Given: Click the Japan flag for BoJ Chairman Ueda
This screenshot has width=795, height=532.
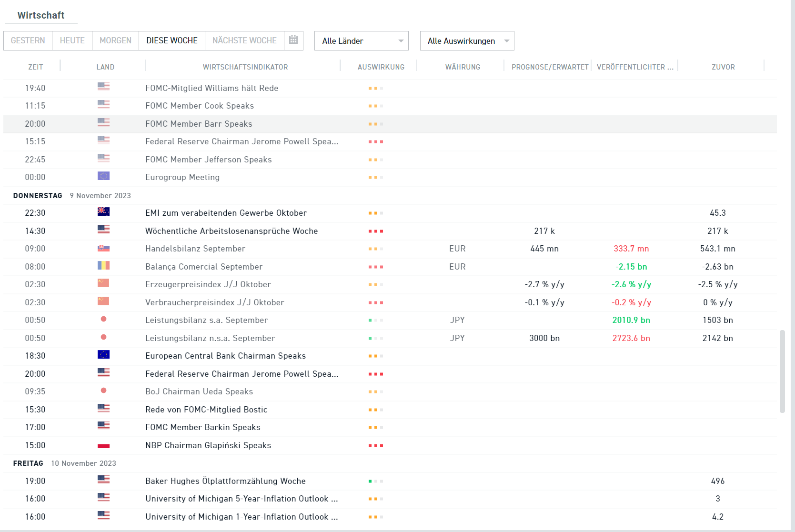Looking at the screenshot, I should [103, 391].
